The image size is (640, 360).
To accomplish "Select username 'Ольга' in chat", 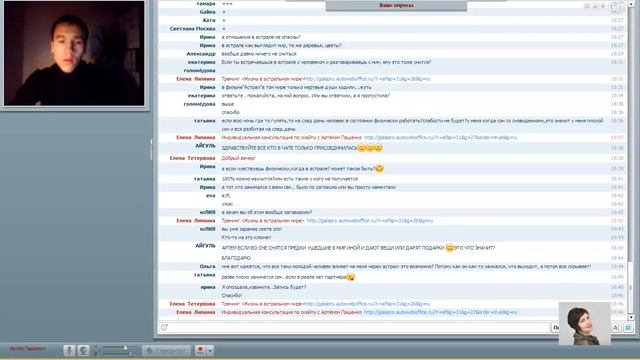I will (207, 266).
